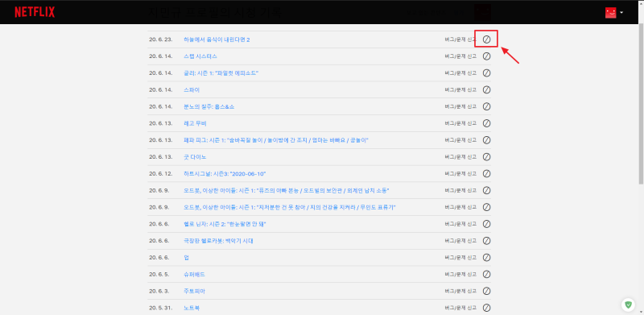The height and width of the screenshot is (315, 644).
Task: Open title '스텝 시스터스'
Action: [x=200, y=56]
